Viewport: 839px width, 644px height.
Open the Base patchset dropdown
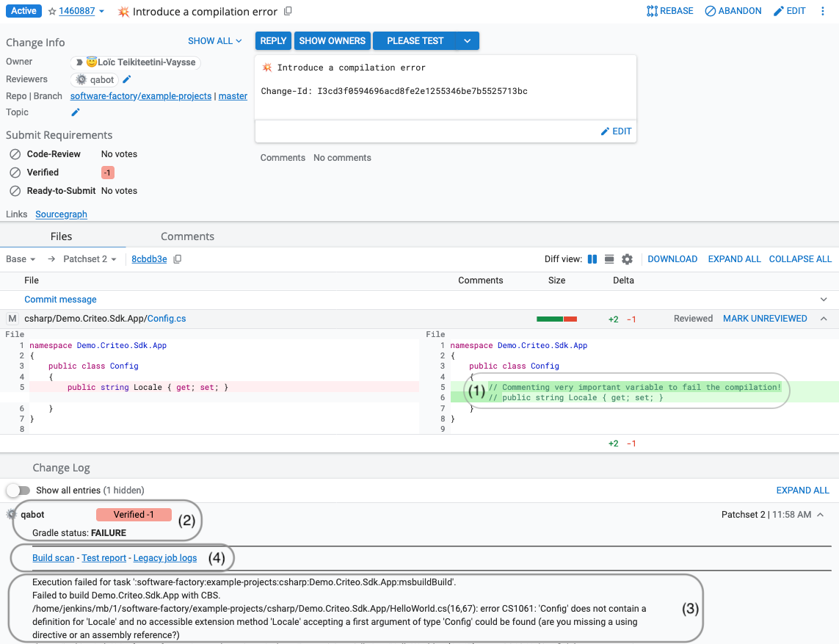pyautogui.click(x=21, y=259)
